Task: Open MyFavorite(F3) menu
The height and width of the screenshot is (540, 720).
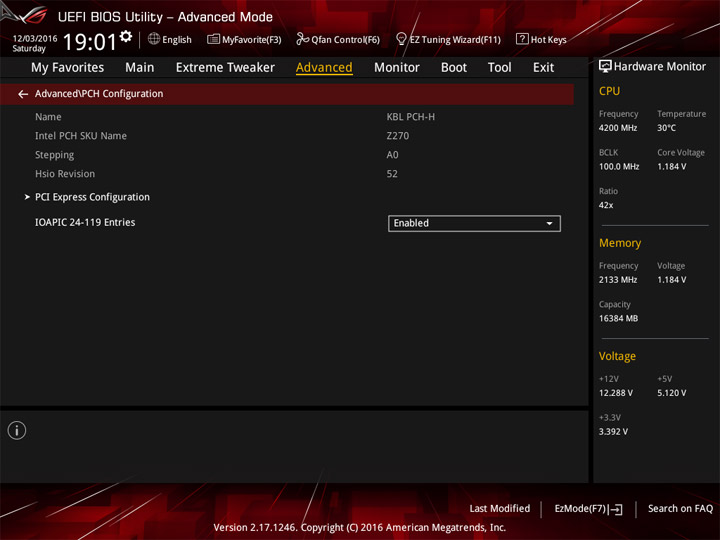Action: click(x=244, y=39)
